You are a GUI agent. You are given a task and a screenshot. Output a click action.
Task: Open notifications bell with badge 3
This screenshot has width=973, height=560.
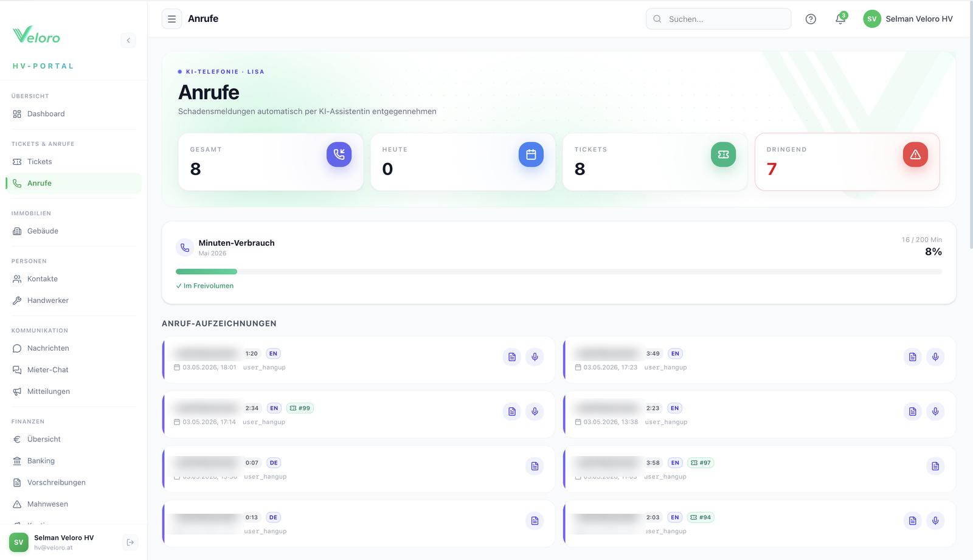(x=840, y=19)
